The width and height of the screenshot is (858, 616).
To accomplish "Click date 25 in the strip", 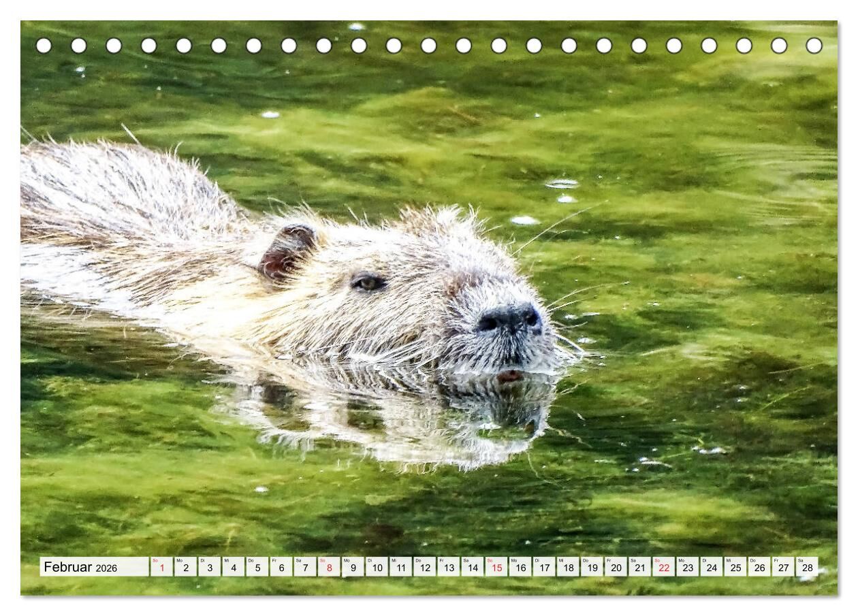I will (x=735, y=567).
